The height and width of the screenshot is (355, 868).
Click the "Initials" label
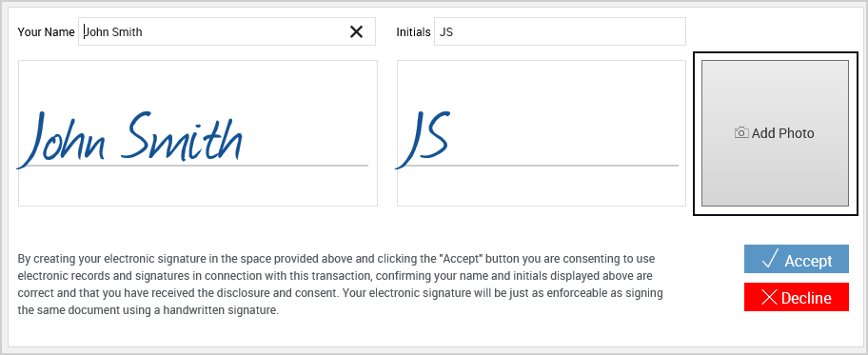click(x=413, y=32)
